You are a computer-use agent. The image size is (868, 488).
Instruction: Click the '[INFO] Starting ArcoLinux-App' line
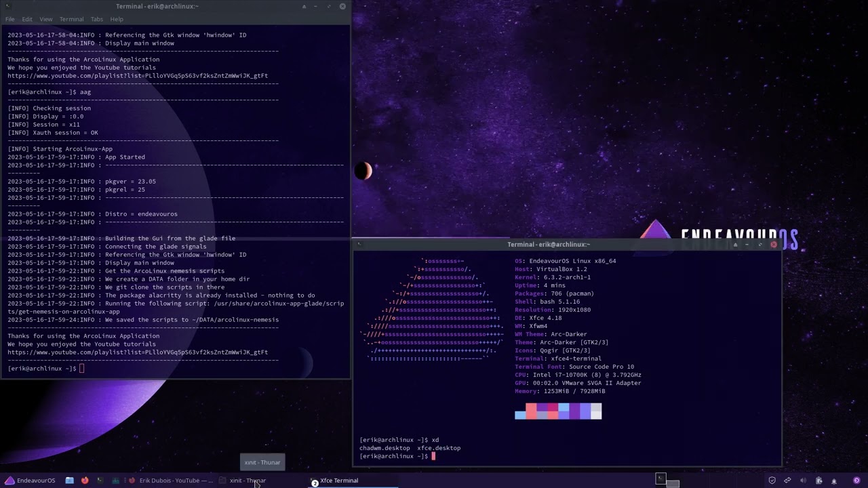(60, 149)
